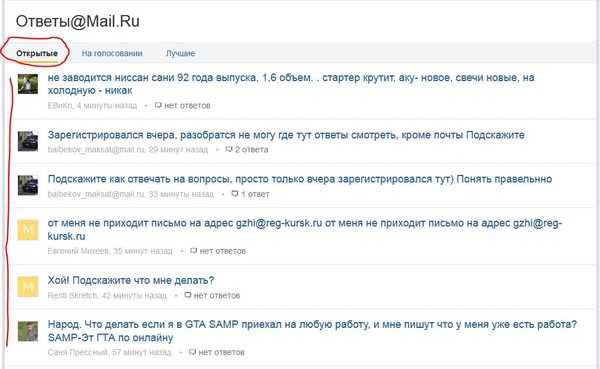The image size is (600, 369).
Task: Open the GTA SAMP job question
Action: click(x=312, y=331)
